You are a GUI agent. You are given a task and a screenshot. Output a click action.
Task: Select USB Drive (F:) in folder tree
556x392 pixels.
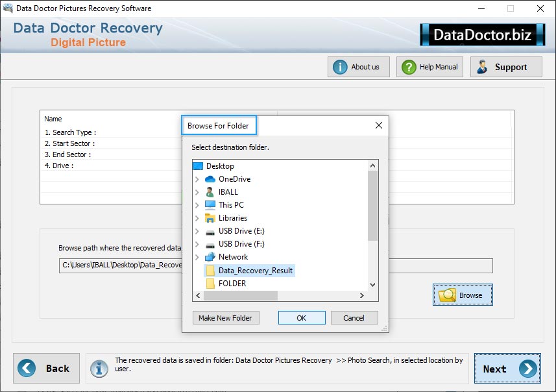(241, 244)
